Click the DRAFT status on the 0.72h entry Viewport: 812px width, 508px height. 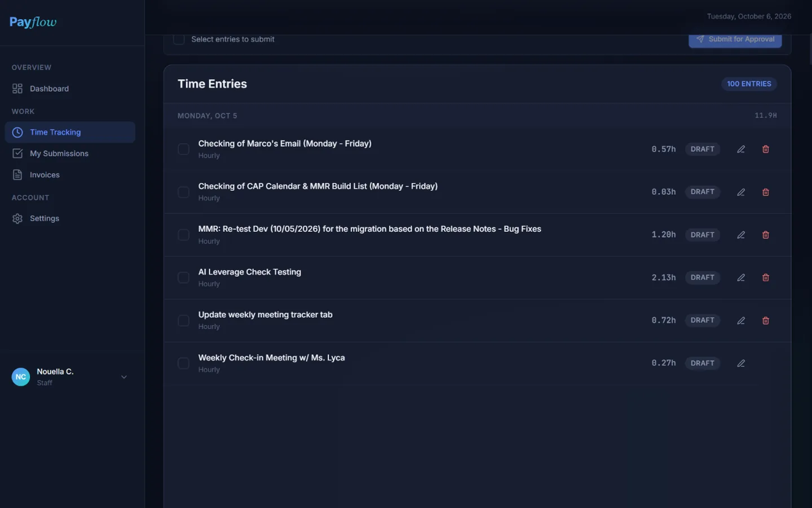click(x=703, y=321)
